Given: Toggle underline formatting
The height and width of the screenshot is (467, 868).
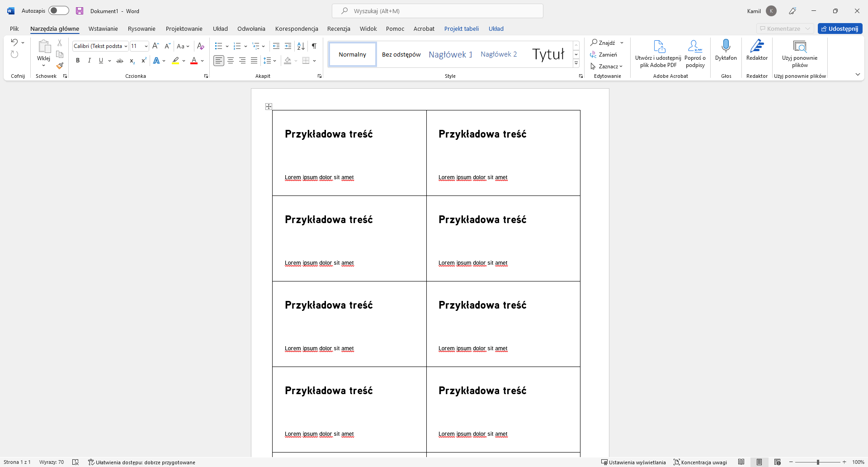Looking at the screenshot, I should pyautogui.click(x=101, y=61).
